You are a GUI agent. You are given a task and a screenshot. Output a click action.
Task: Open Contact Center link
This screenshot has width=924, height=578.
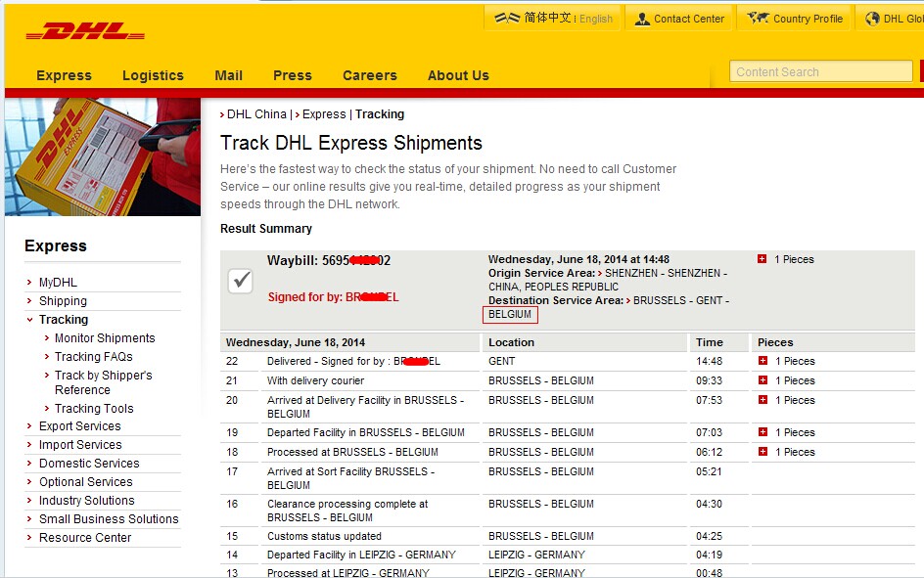[689, 19]
